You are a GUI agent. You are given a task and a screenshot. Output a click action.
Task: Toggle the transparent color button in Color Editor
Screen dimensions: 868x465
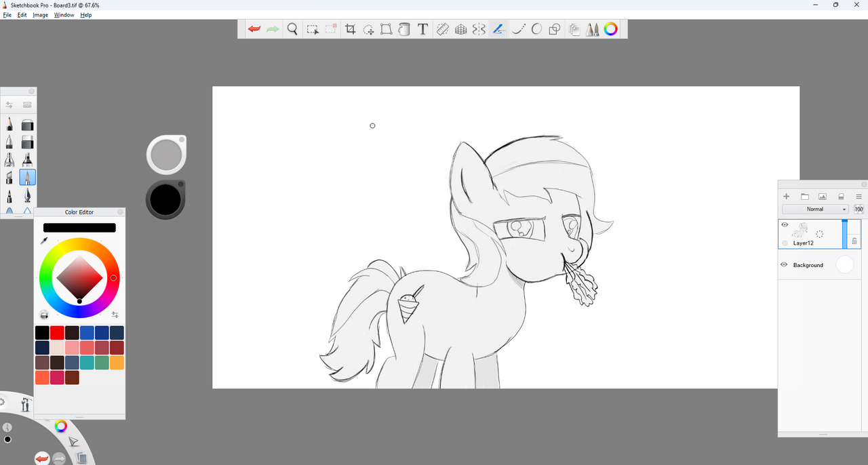click(44, 315)
